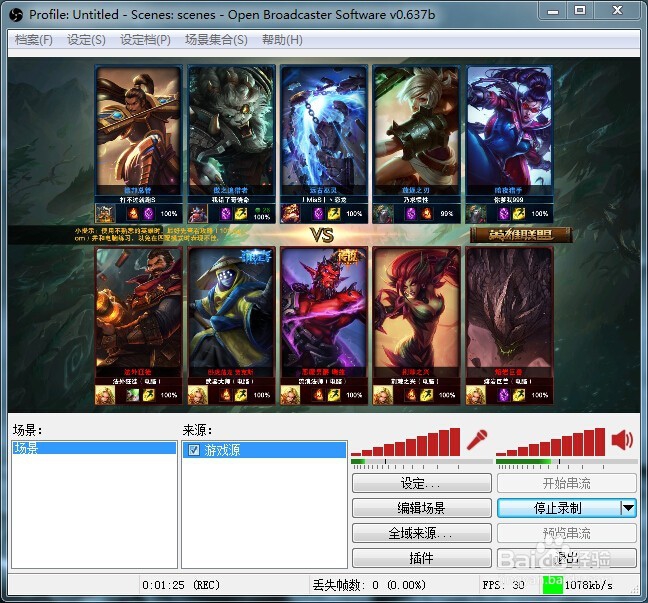The width and height of the screenshot is (648, 603).
Task: Open the 帮助(H) menu
Action: click(x=282, y=40)
